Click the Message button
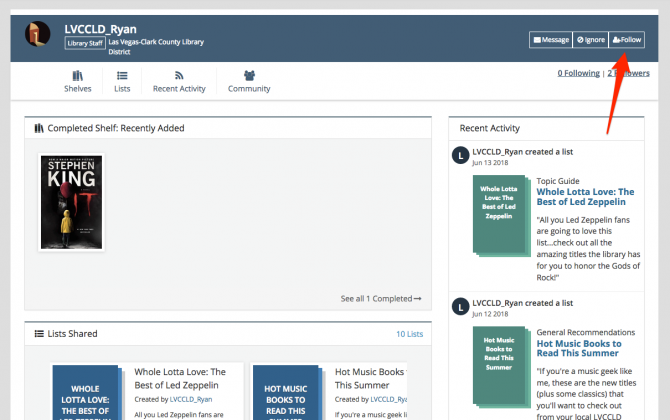This screenshot has height=420, width=670. pyautogui.click(x=550, y=40)
